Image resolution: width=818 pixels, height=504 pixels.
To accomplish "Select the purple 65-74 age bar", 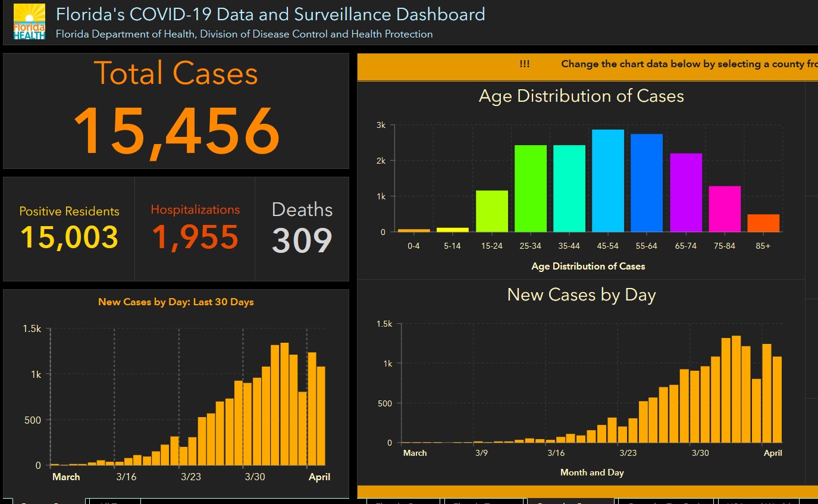I will (686, 193).
